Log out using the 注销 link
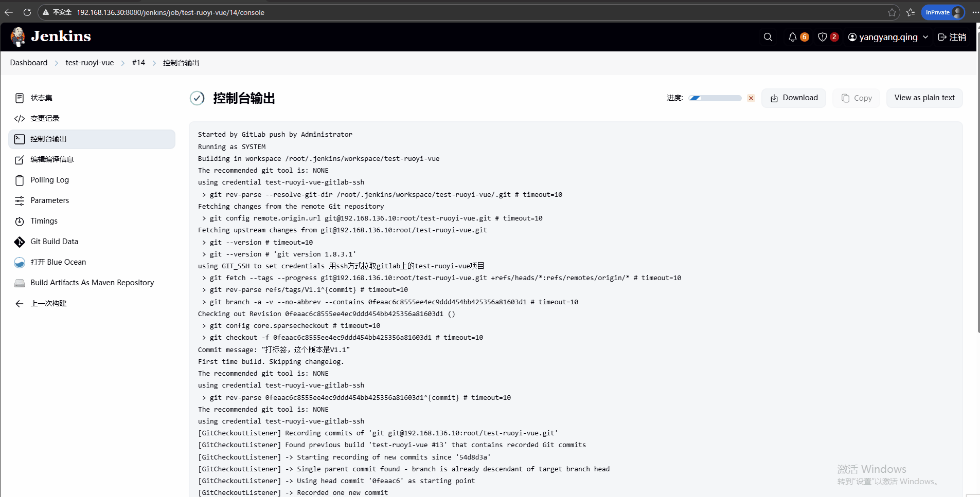 (x=952, y=37)
